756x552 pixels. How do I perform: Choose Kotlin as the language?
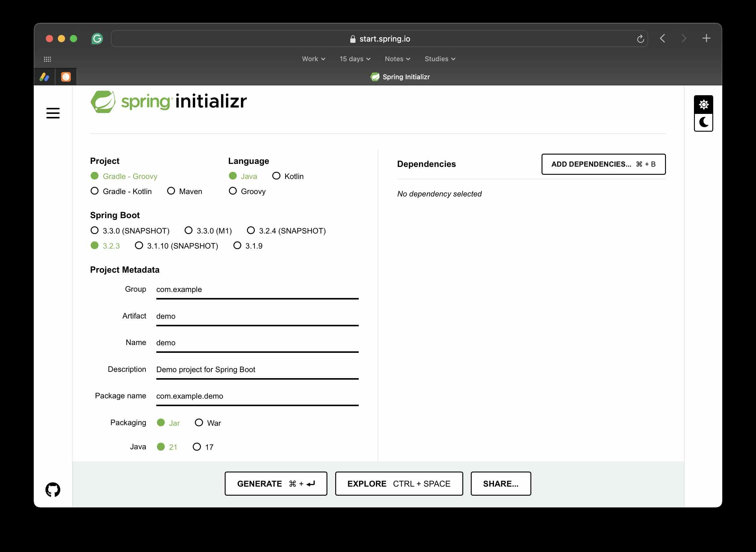(276, 176)
